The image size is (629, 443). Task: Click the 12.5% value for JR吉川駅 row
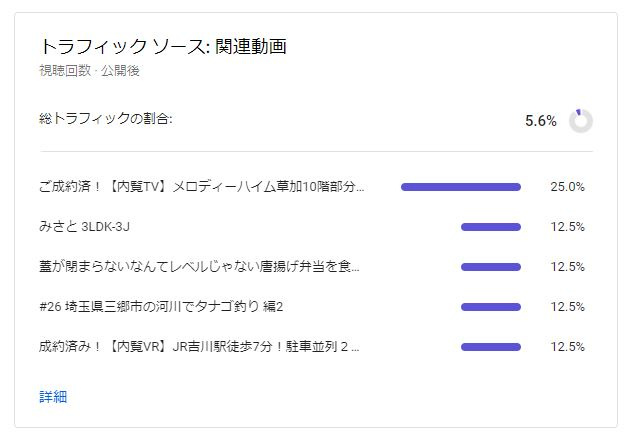567,347
